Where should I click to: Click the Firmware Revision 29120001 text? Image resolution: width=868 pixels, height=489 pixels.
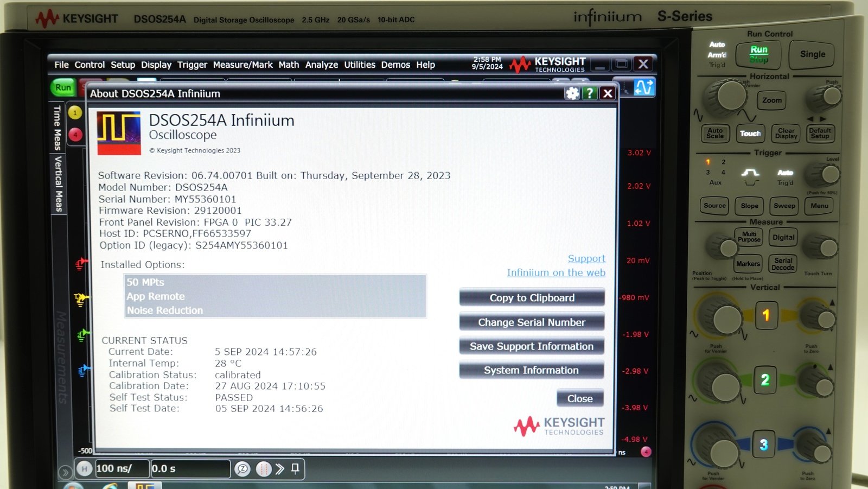(x=170, y=211)
